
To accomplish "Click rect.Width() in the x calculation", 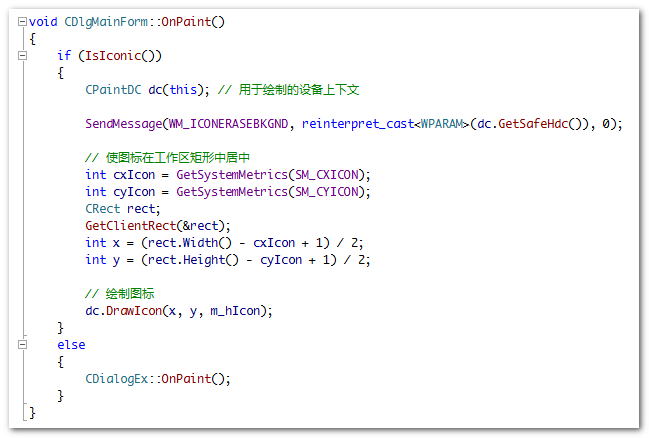I will [190, 243].
